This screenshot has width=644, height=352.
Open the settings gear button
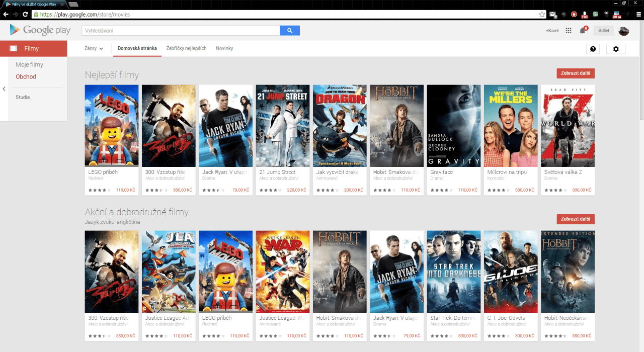tap(616, 49)
